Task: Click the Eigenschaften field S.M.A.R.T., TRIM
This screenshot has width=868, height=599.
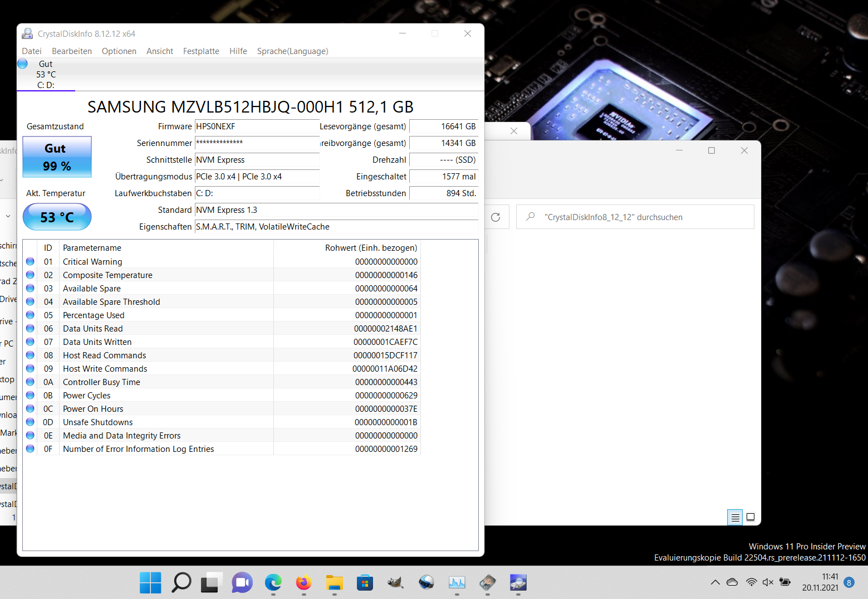Action: pyautogui.click(x=336, y=227)
